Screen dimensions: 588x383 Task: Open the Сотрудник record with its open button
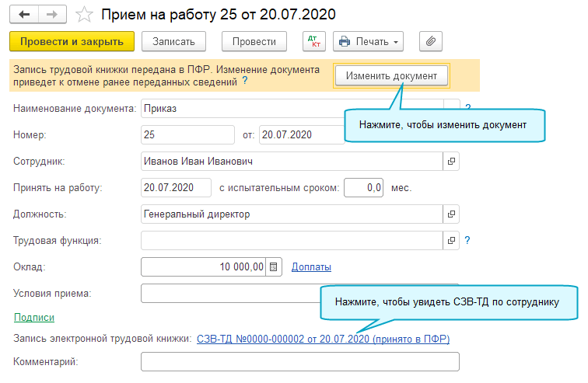[451, 162]
